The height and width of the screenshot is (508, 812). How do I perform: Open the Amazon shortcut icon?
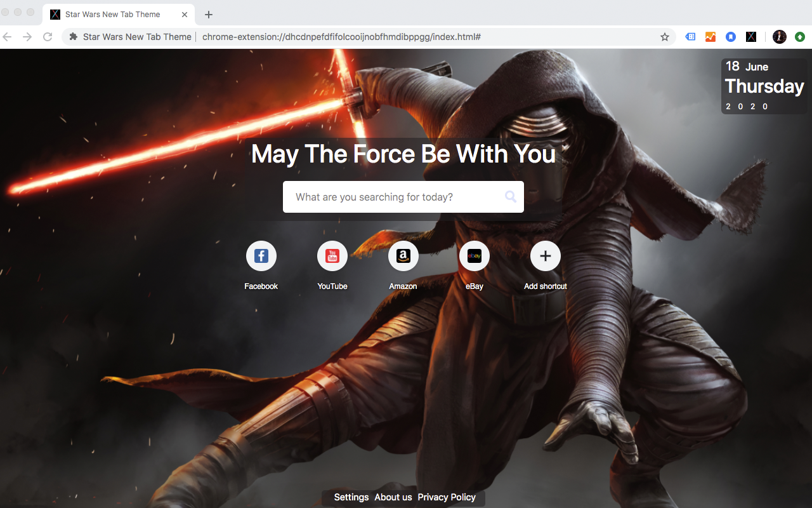[x=403, y=256]
